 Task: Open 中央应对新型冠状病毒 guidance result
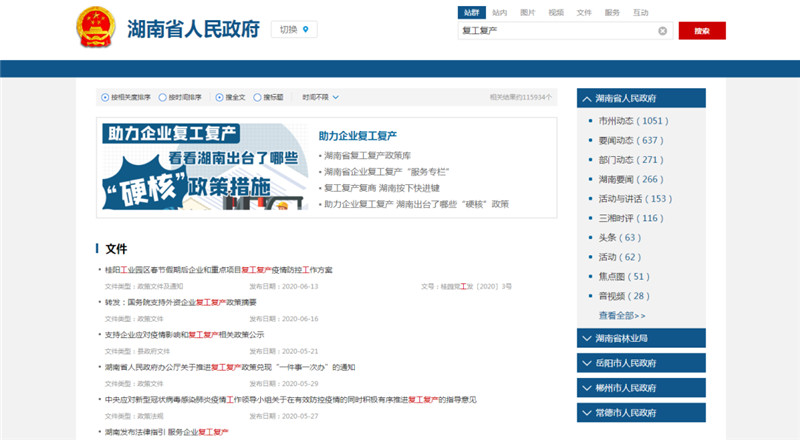tap(291, 400)
